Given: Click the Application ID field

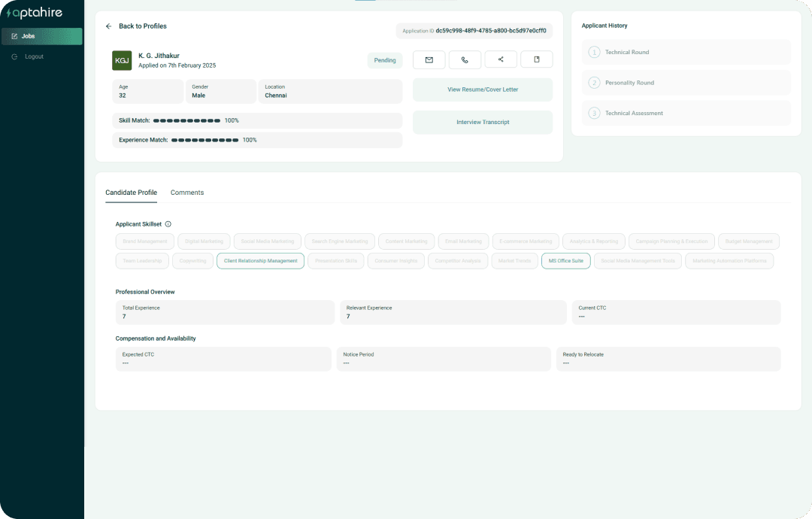Looking at the screenshot, I should tap(474, 31).
